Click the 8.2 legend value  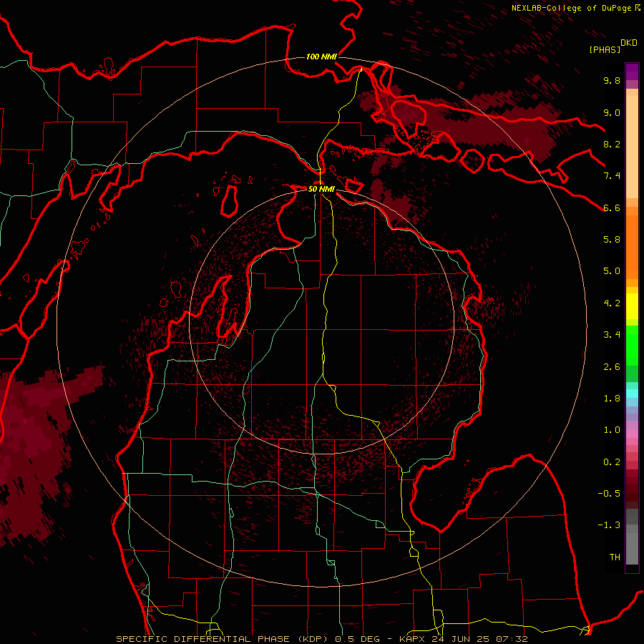612,144
